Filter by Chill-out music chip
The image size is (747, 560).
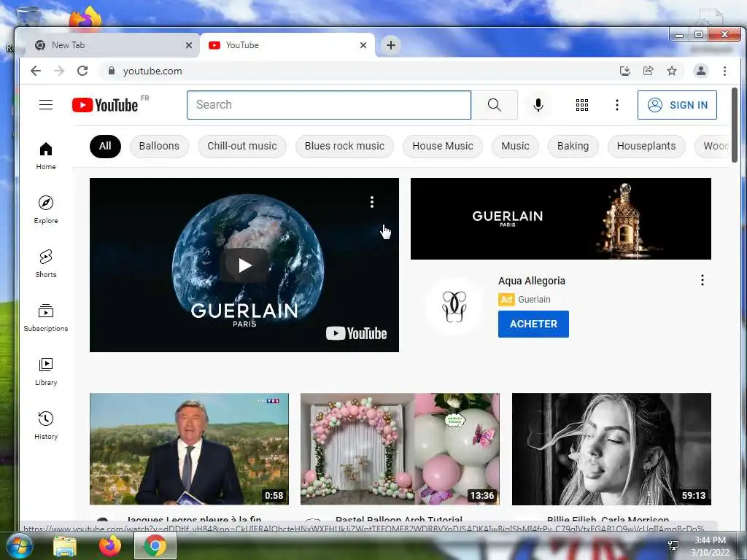pos(242,146)
